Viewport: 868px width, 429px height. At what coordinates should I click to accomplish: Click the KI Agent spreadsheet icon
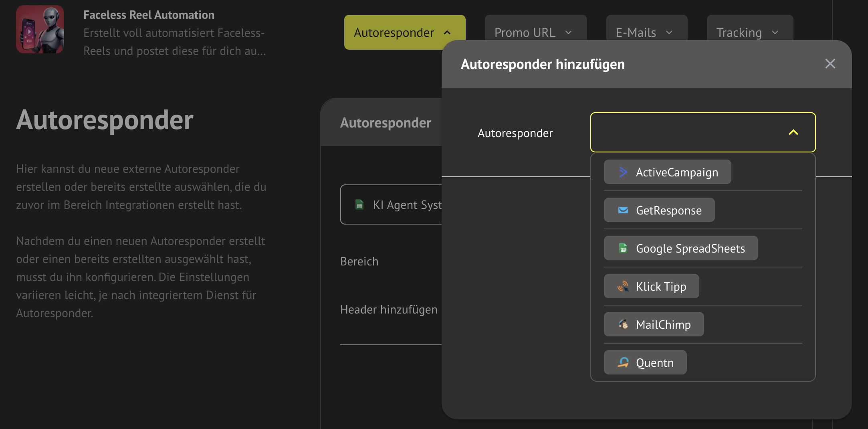tap(359, 204)
